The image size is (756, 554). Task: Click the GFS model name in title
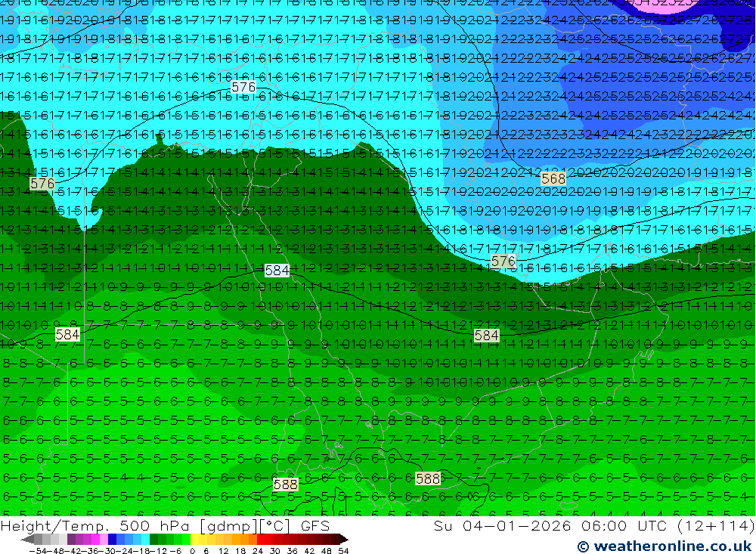pyautogui.click(x=315, y=525)
